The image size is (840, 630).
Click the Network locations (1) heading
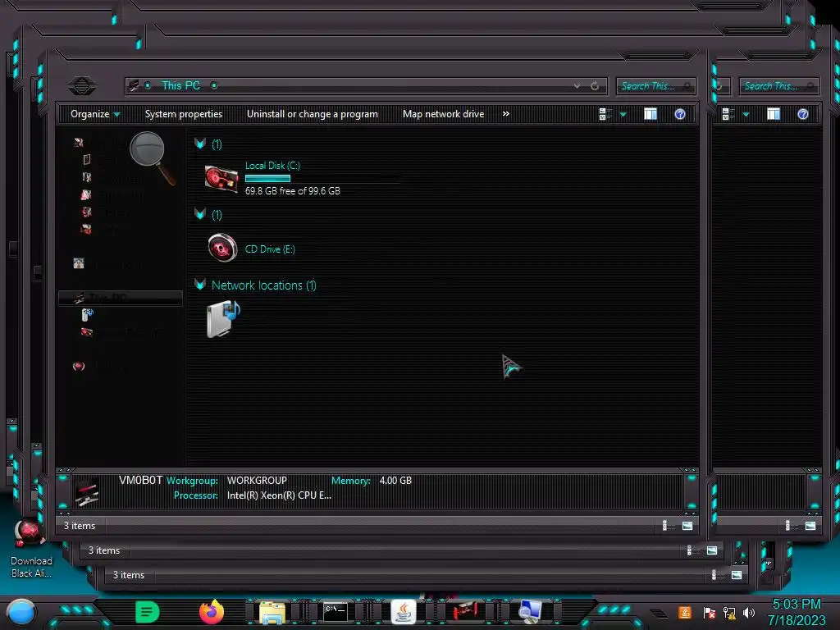coord(263,285)
